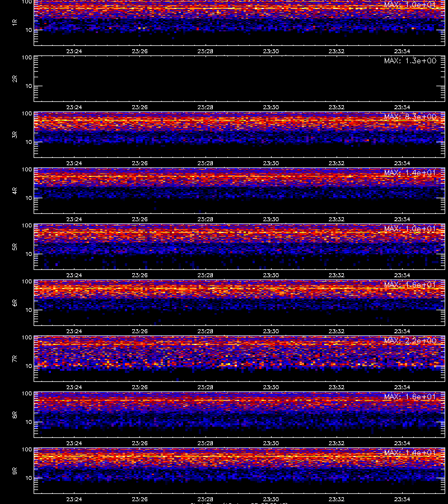Select the MAX: 1.3e+00 annotation

pos(410,60)
